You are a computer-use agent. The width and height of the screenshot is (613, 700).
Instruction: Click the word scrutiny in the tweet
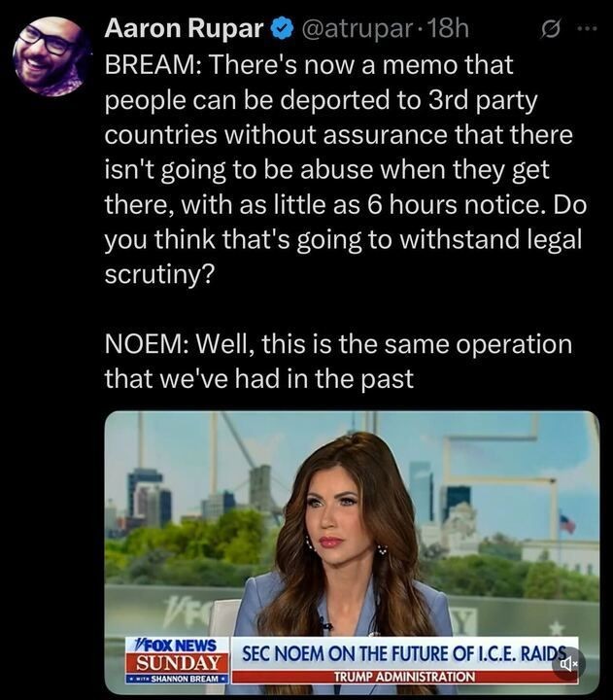pyautogui.click(x=159, y=274)
